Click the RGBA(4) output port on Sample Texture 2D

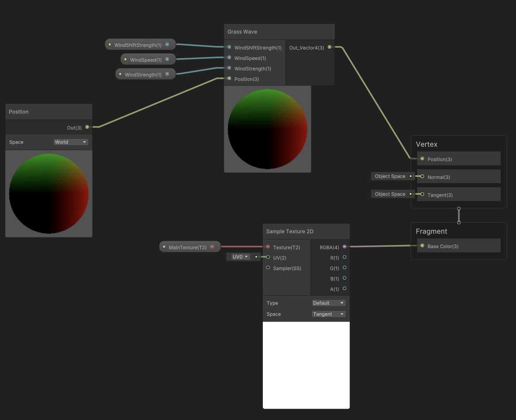point(345,247)
